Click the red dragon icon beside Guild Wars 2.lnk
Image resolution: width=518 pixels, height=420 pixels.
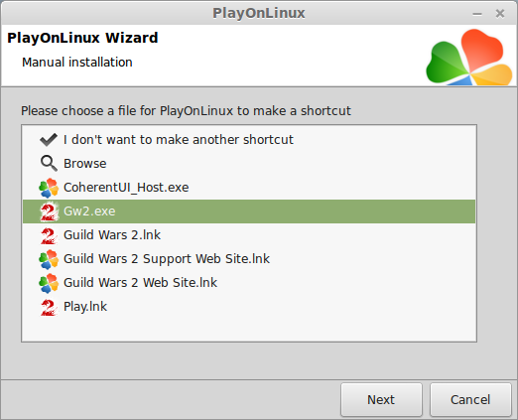[49, 235]
